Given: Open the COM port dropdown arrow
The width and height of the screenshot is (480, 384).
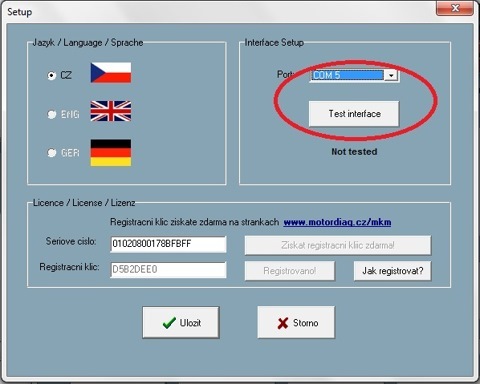Looking at the screenshot, I should [391, 75].
